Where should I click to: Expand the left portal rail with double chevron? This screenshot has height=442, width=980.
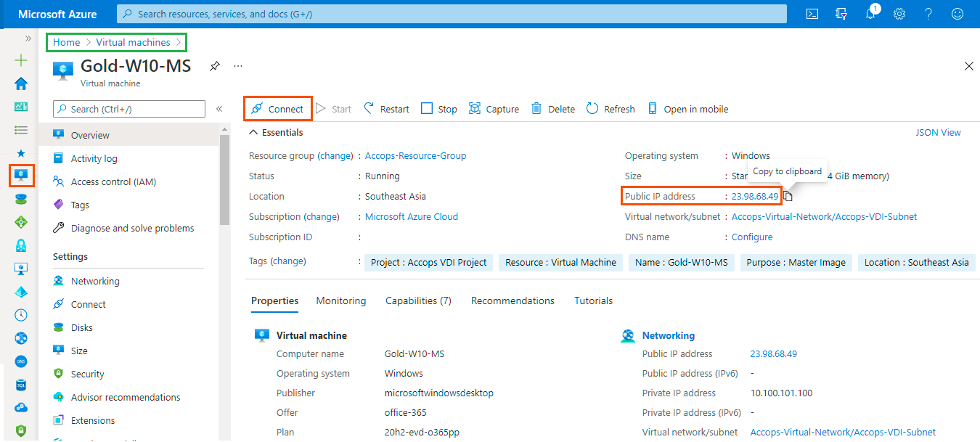pyautogui.click(x=28, y=38)
